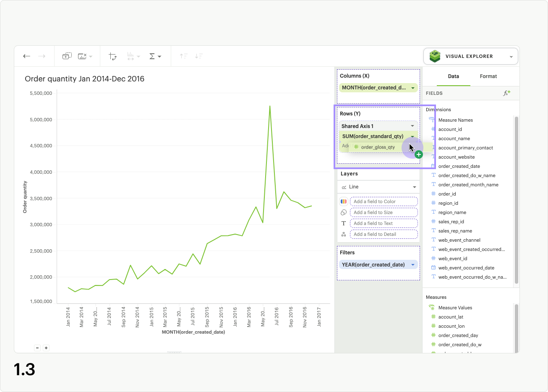Switch to the Format tab
Image resolution: width=548 pixels, height=392 pixels.
tap(488, 76)
